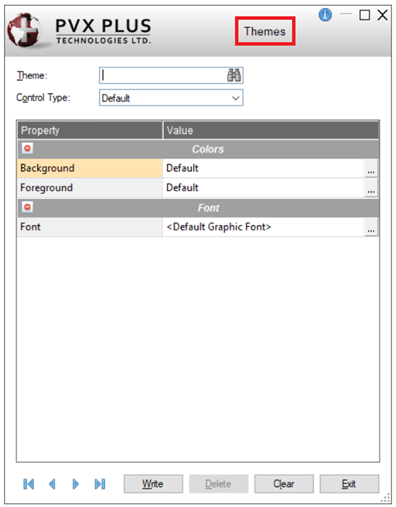Click the Value column header
Screen dimensions: 396x507
pos(271,130)
